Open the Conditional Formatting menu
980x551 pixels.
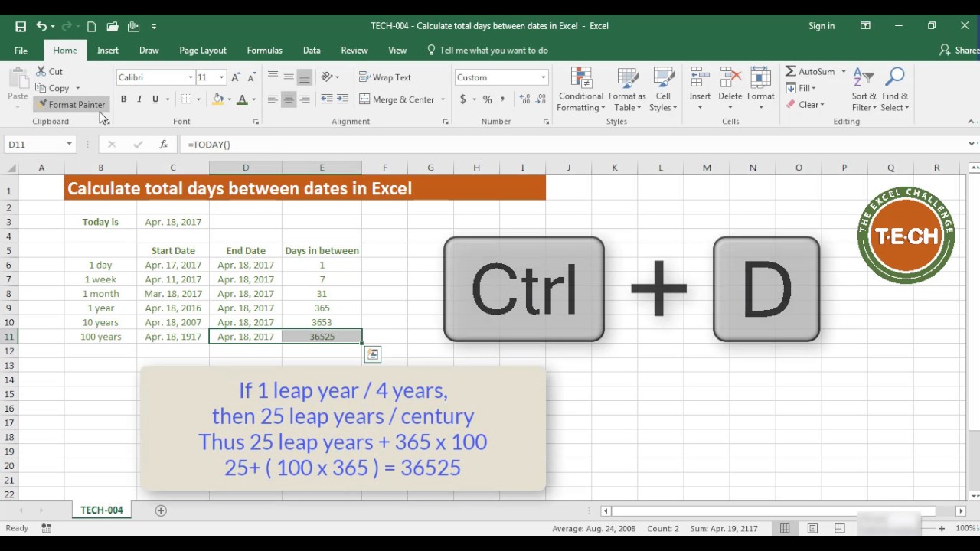(x=580, y=90)
